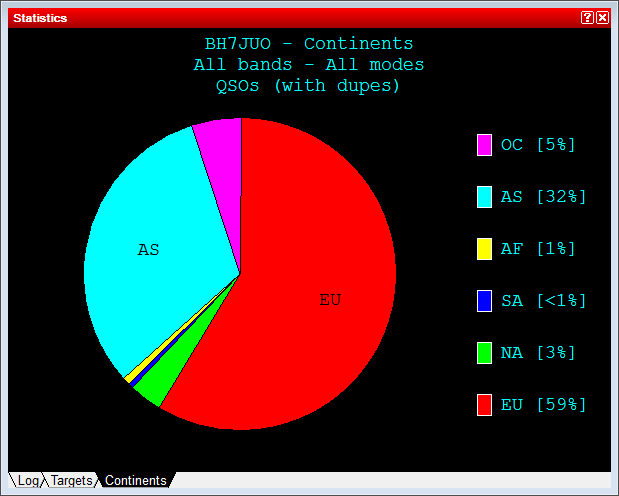Click the 'EU [59%]' legend label
Viewport: 619px width, 496px height.
pos(543,405)
